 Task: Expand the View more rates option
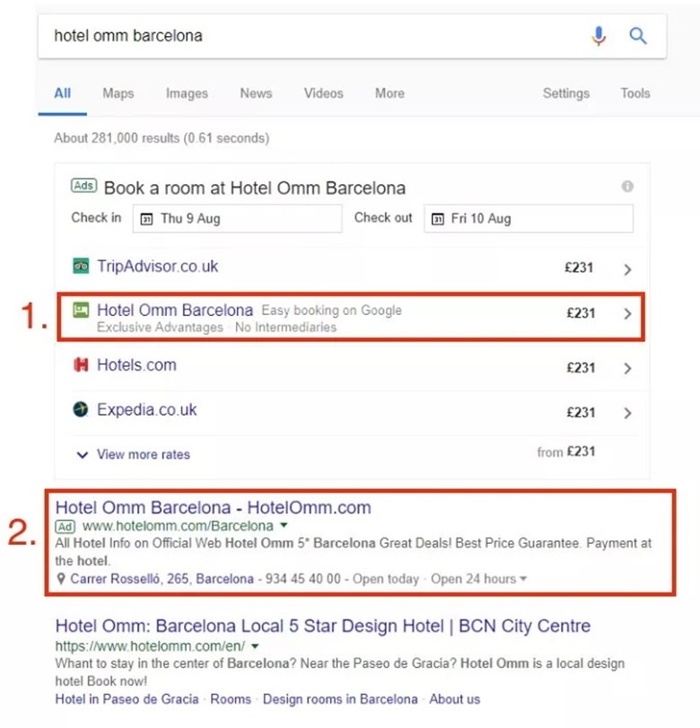(133, 454)
